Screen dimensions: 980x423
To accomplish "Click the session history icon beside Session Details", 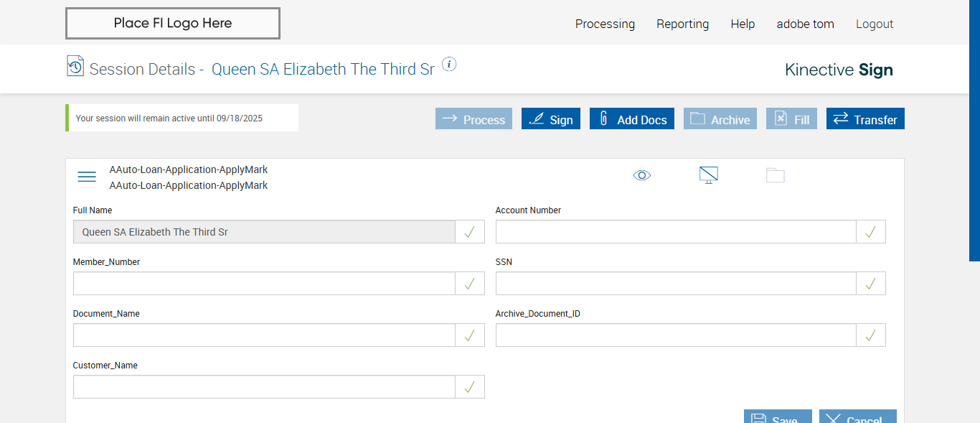I will (75, 66).
